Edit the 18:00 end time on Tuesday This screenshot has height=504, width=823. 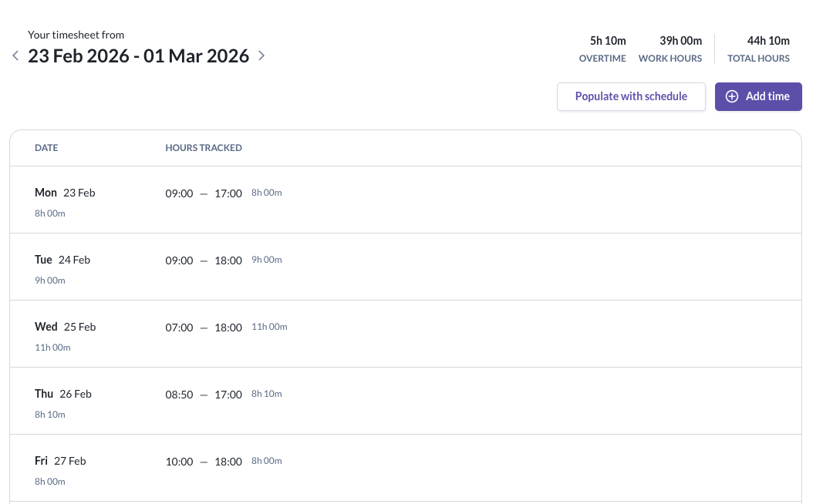click(x=228, y=260)
